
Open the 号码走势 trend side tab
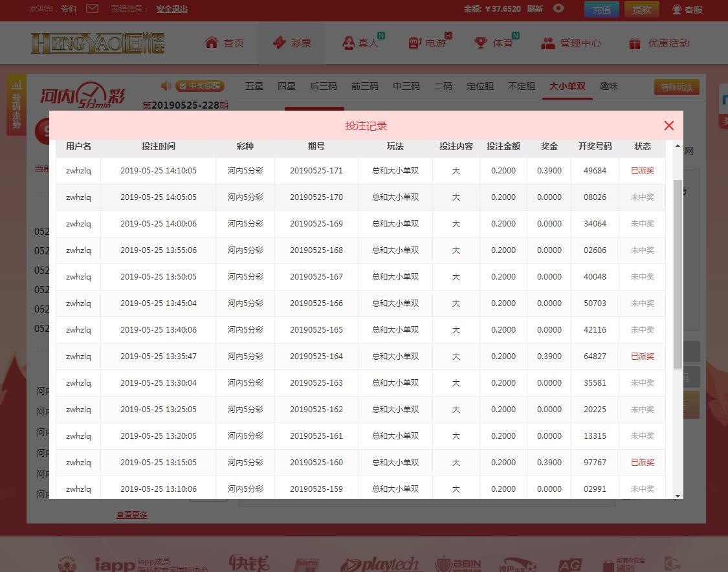16,105
